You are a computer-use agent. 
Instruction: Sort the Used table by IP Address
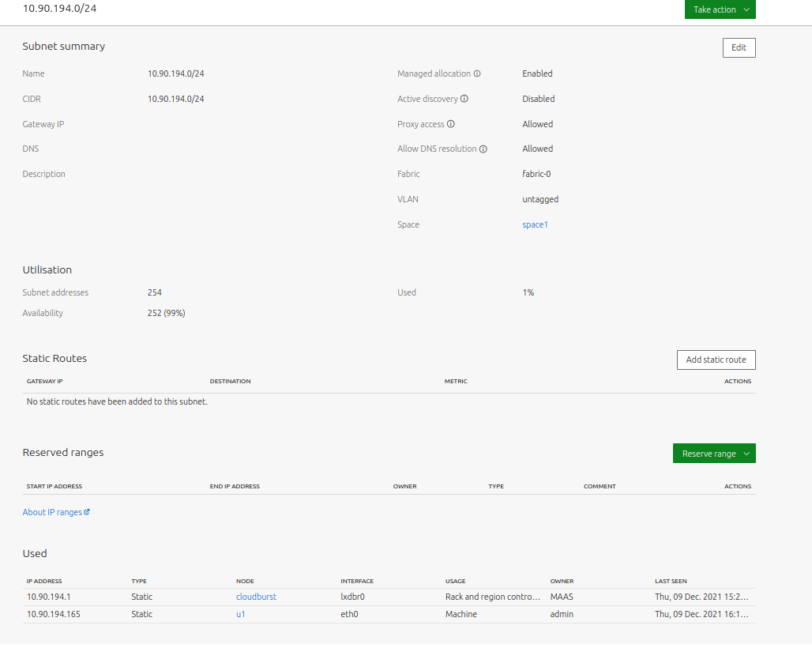point(44,581)
